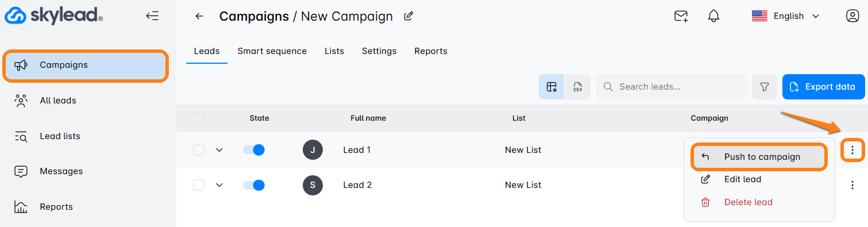Click the List column header
This screenshot has height=227, width=868.
pyautogui.click(x=519, y=118)
